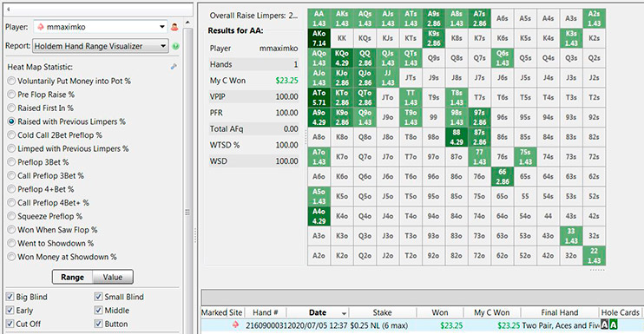Click the green icon beside Report dropdown
Screen dimensions: 644x334
tap(175, 46)
